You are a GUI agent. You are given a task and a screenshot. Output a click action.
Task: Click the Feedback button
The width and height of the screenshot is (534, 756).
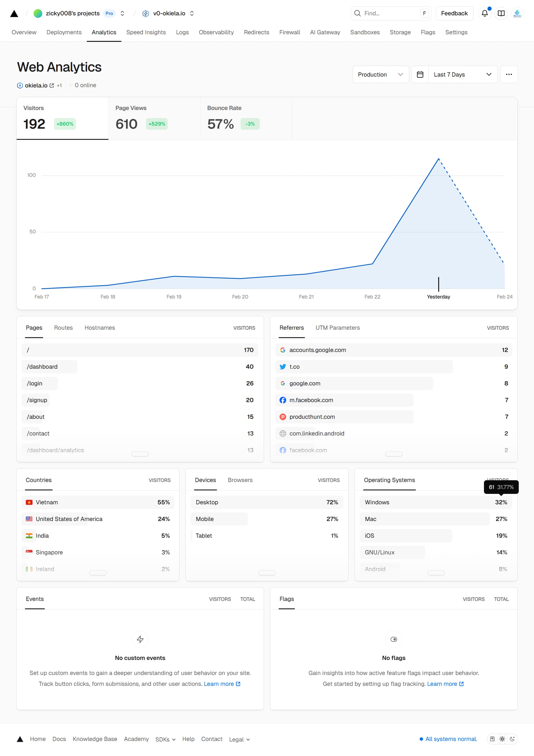454,13
